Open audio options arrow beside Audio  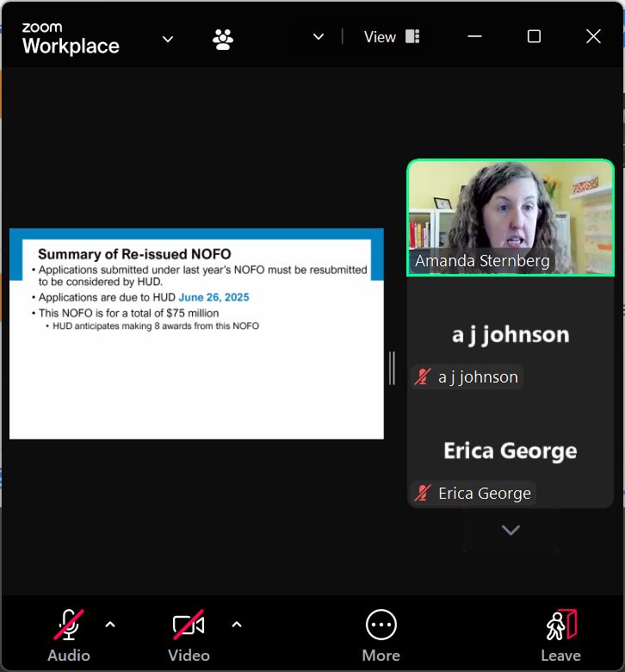pos(110,625)
